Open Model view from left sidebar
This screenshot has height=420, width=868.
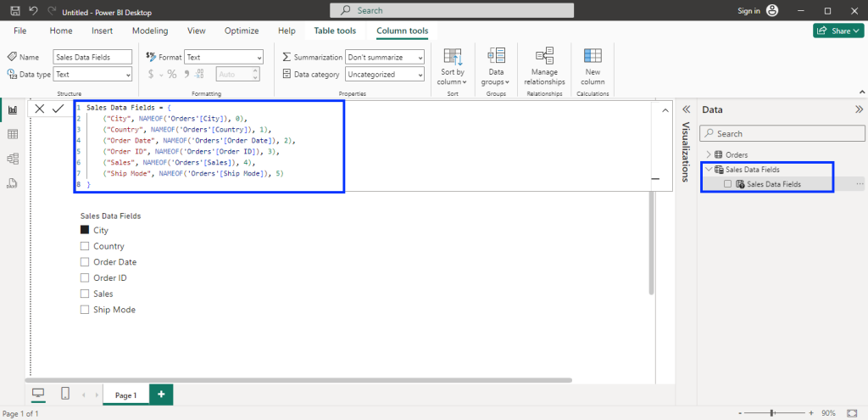pyautogui.click(x=13, y=159)
